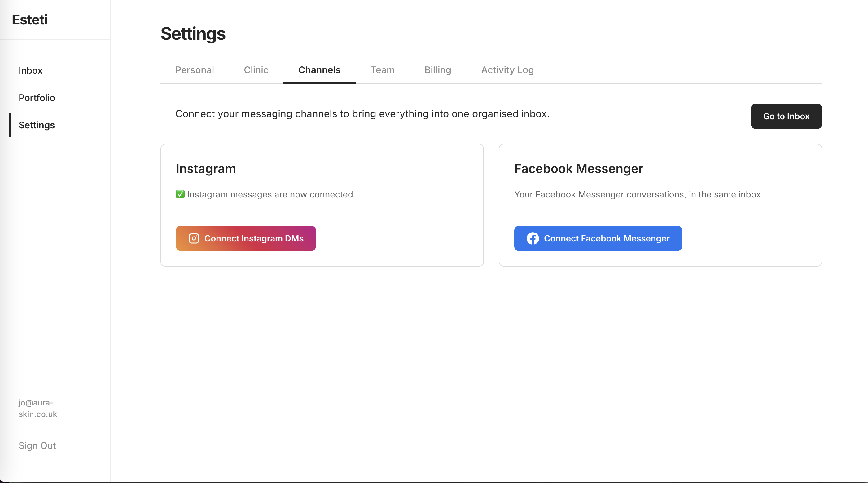Select Settings in the sidebar

pyautogui.click(x=37, y=125)
